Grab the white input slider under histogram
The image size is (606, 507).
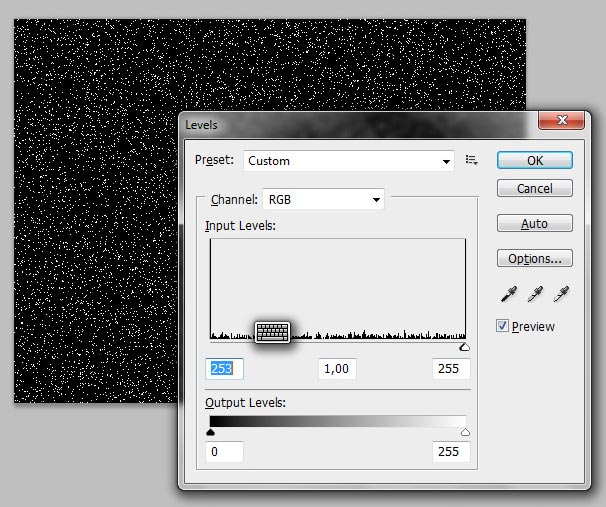(x=464, y=347)
